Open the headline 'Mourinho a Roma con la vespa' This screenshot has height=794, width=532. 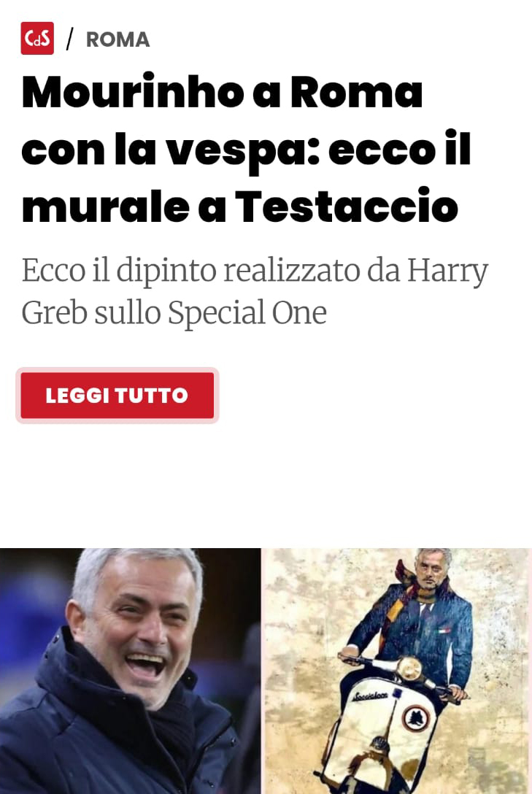(247, 149)
